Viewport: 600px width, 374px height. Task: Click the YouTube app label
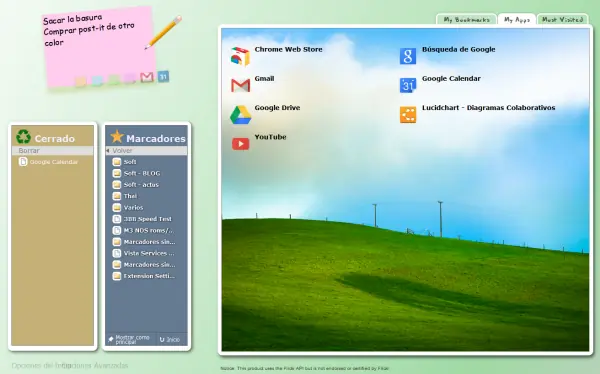(x=271, y=137)
